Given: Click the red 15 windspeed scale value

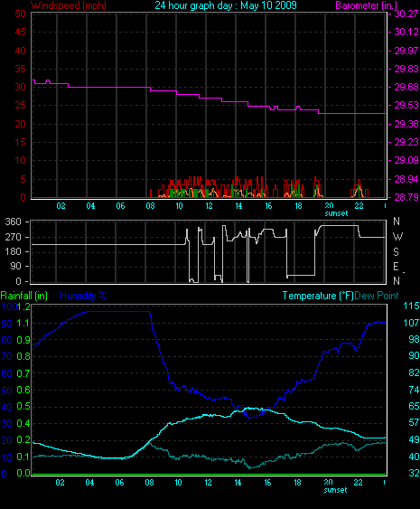Looking at the screenshot, I should pos(21,142).
